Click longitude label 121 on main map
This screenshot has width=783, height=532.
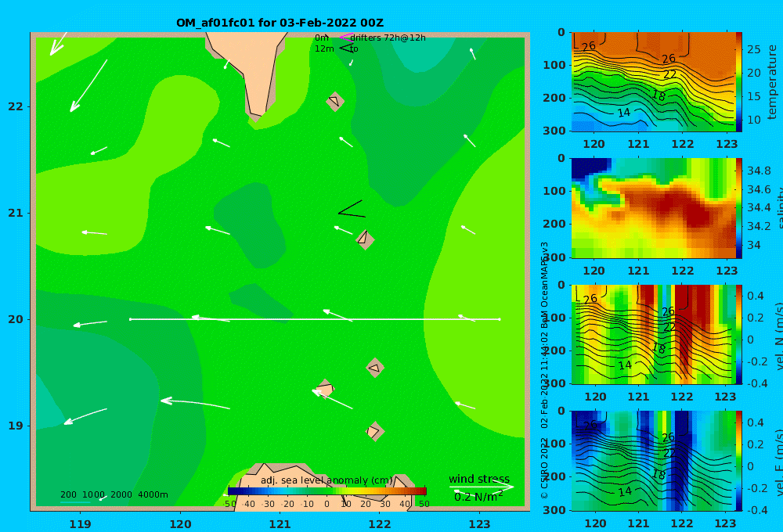click(280, 524)
